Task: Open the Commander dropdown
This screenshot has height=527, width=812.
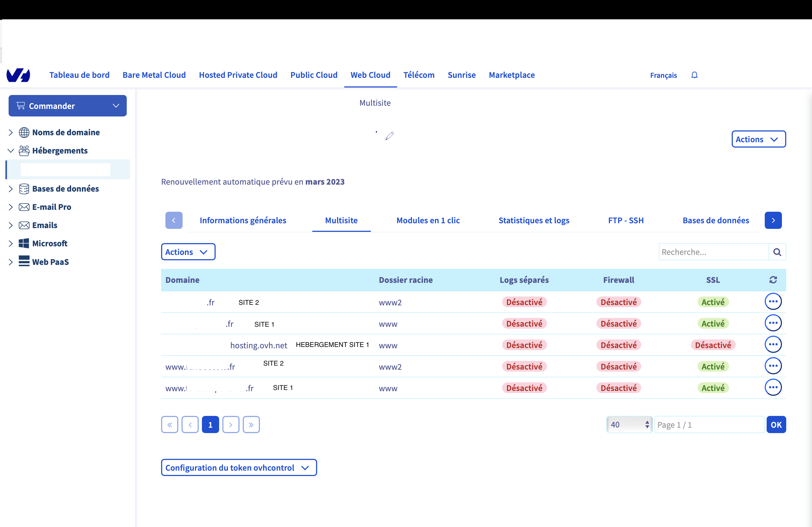Action: point(68,106)
